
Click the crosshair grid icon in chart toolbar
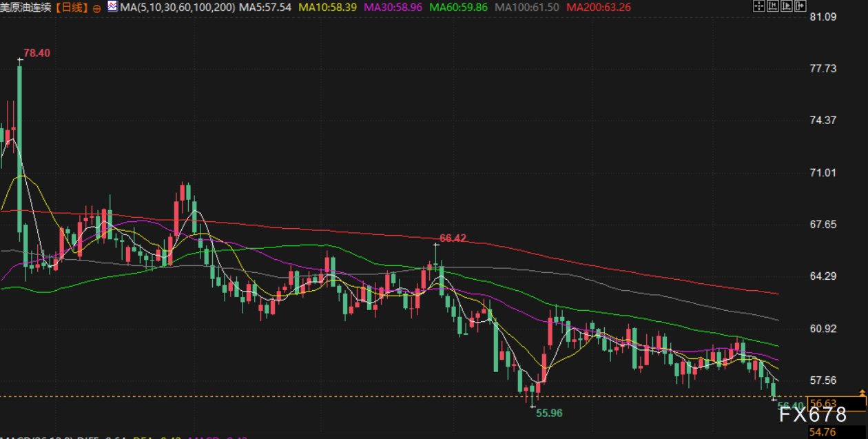click(758, 6)
